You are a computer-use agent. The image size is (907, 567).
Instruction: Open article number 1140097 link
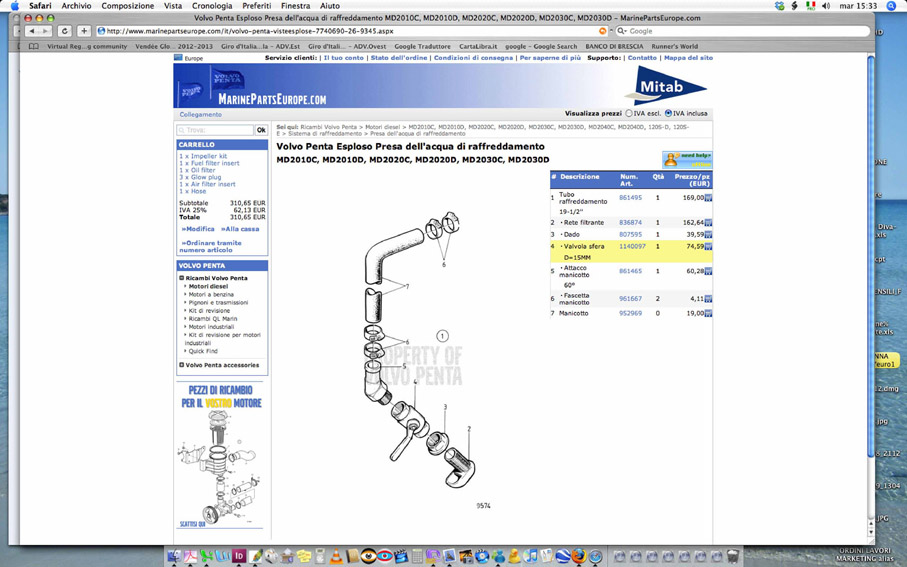coord(632,246)
